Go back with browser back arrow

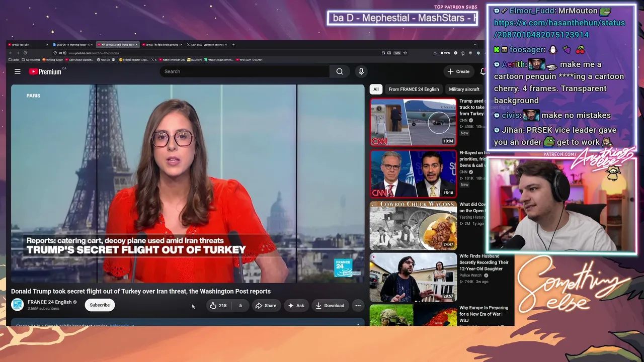[x=10, y=53]
